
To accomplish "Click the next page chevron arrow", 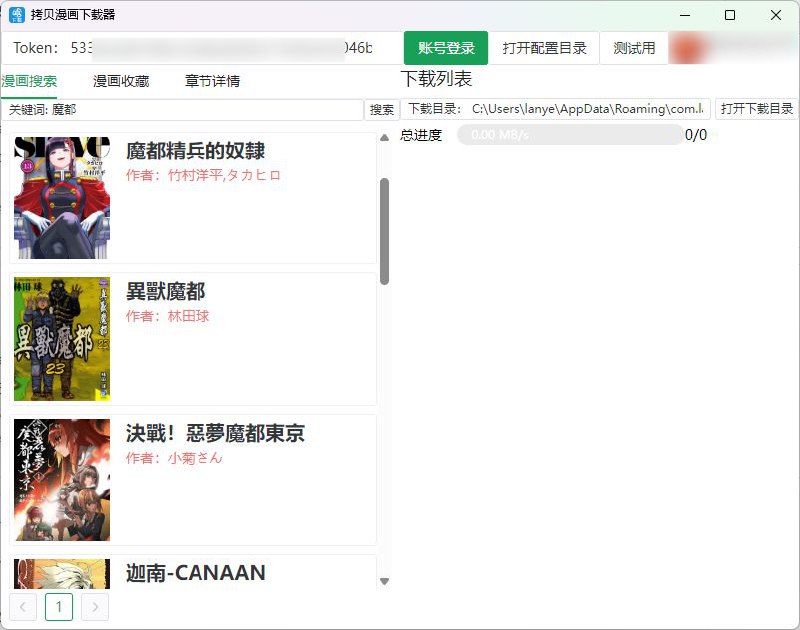I will (x=95, y=606).
